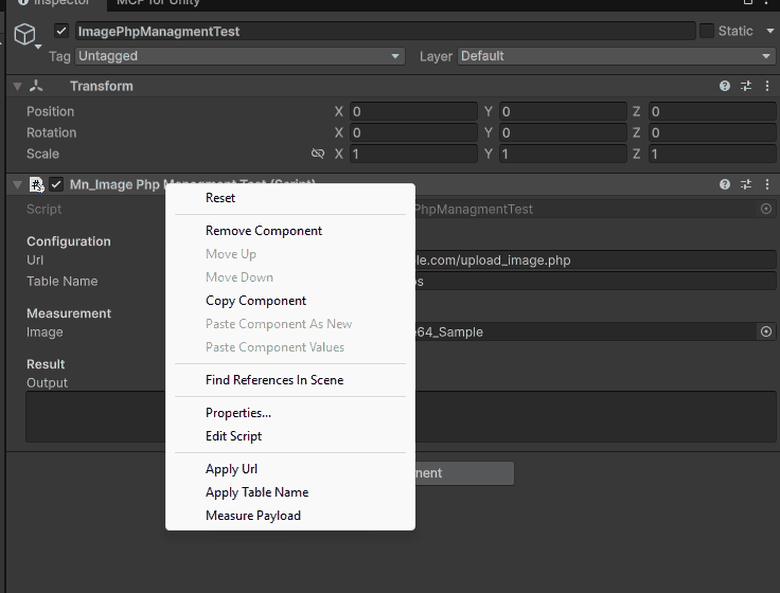Run Apply Url from the context menu

pyautogui.click(x=290, y=469)
